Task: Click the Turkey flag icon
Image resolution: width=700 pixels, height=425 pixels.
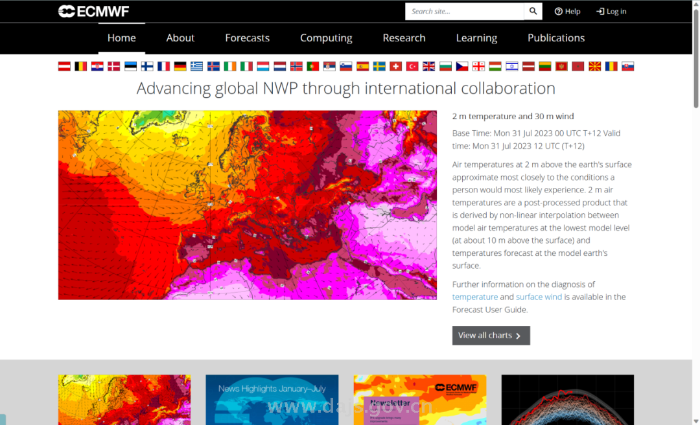Action: [x=412, y=67]
